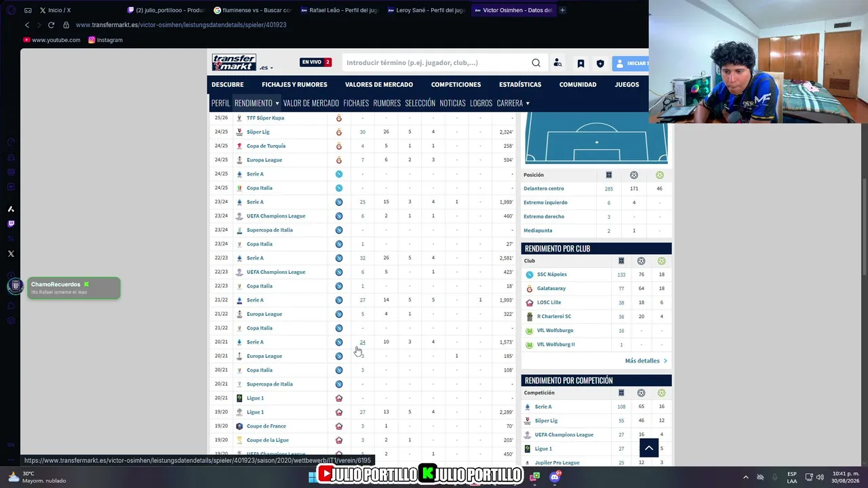Open new browser tab with plus icon
This screenshot has width=868, height=488.
[562, 10]
